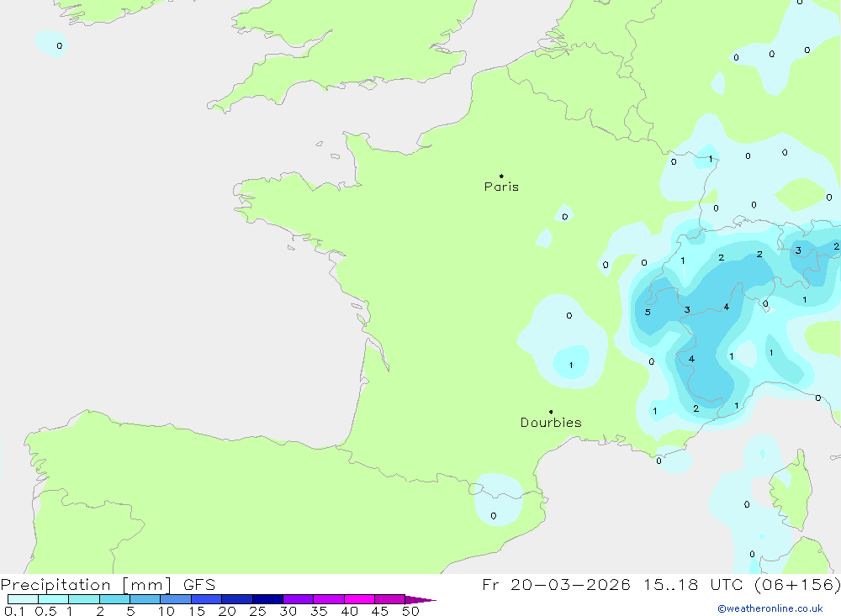This screenshot has width=841, height=616.
Task: Click the forecast date Fr 20-03-2026 text
Action: click(556, 584)
